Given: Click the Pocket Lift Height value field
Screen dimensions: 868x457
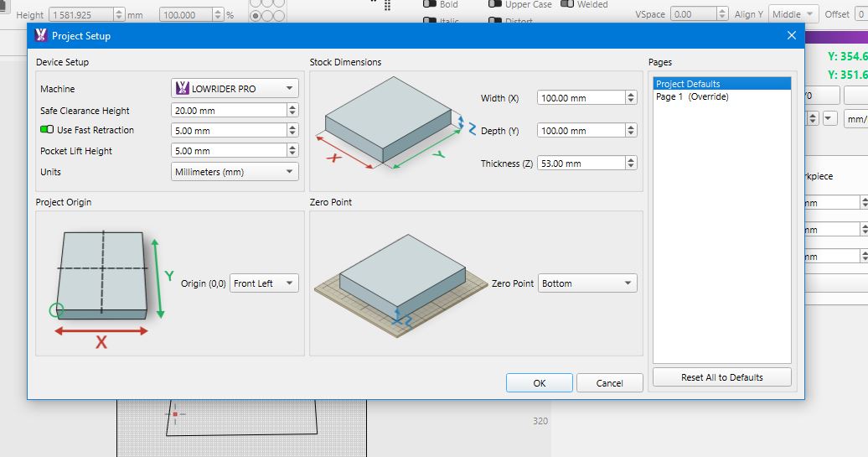Looking at the screenshot, I should [x=229, y=151].
